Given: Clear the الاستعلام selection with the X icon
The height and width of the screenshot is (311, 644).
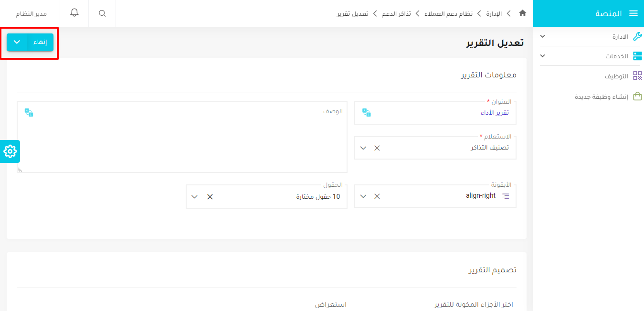Looking at the screenshot, I should (377, 148).
